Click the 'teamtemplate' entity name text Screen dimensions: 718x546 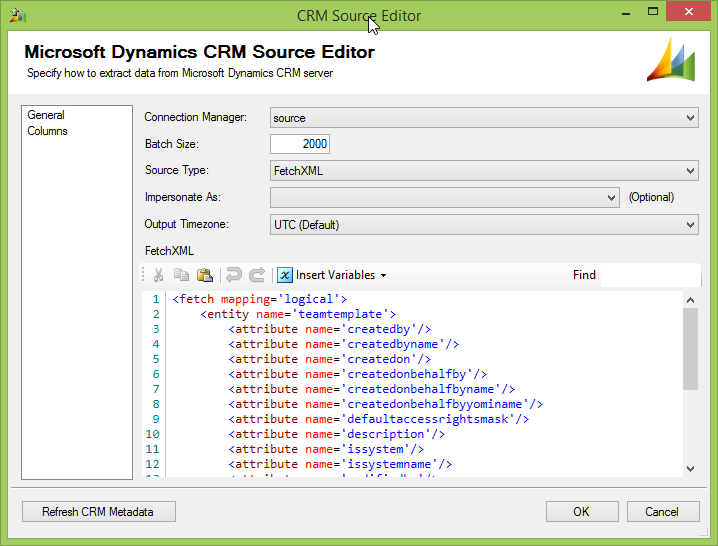340,314
